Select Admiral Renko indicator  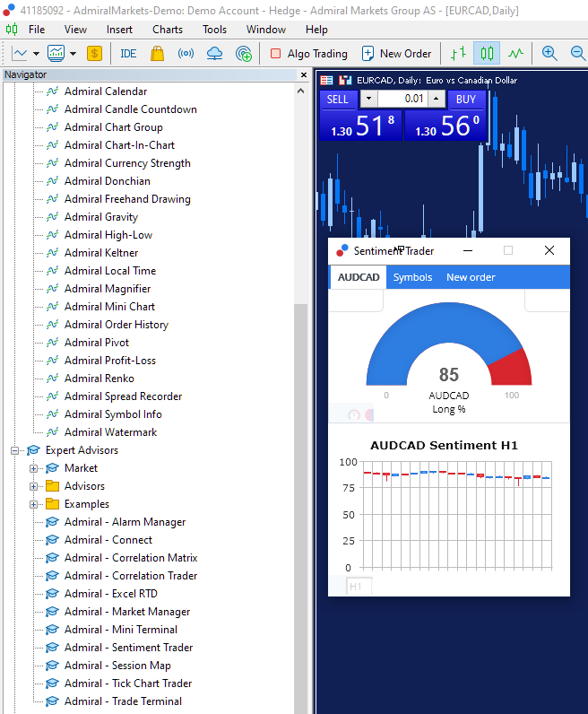(x=99, y=379)
